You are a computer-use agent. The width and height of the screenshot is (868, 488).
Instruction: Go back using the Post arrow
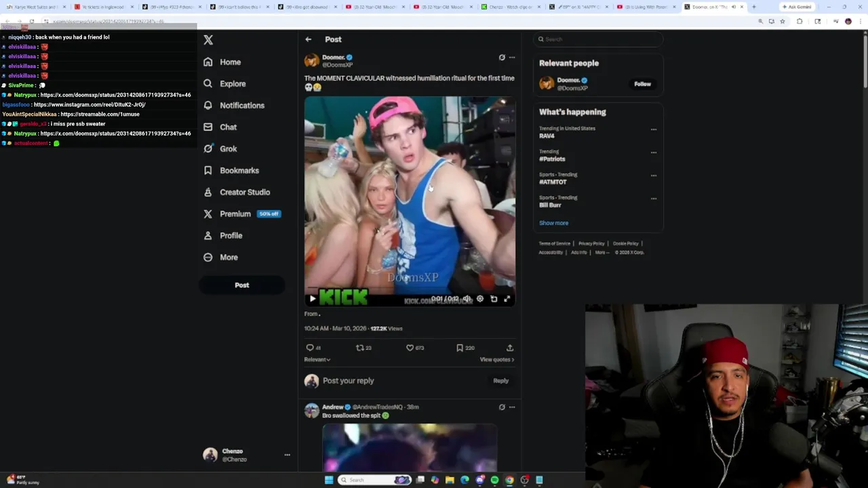[309, 39]
